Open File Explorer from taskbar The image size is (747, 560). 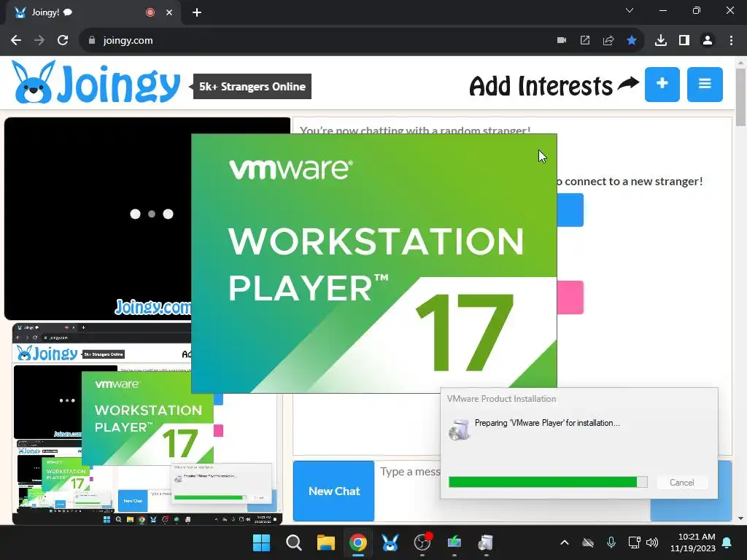click(x=326, y=542)
